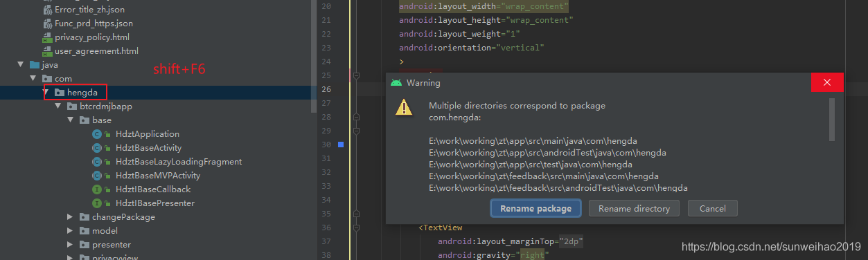
Task: Collapse the java folder
Action: tap(20, 64)
